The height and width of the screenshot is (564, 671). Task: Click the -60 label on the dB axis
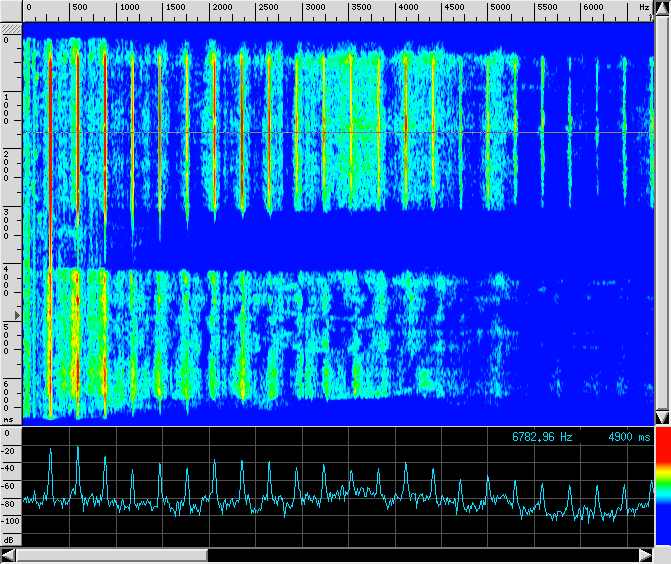[10, 486]
